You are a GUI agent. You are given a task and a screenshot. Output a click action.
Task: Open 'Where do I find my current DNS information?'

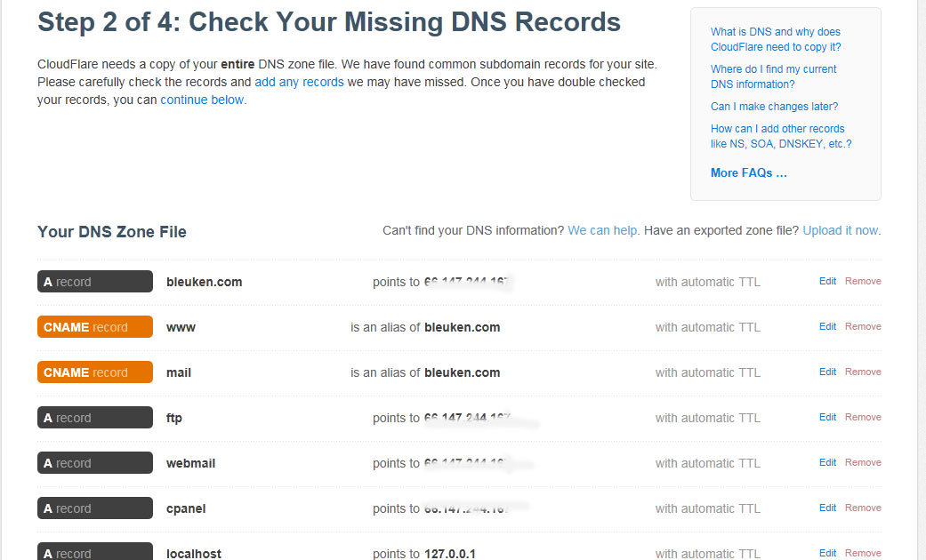pyautogui.click(x=773, y=76)
